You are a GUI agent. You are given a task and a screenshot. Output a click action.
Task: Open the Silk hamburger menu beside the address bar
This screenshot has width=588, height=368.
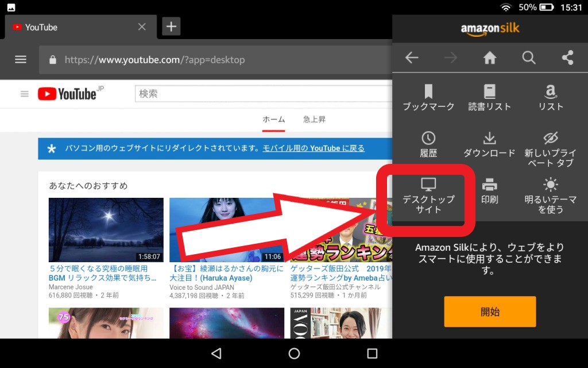[x=21, y=59]
